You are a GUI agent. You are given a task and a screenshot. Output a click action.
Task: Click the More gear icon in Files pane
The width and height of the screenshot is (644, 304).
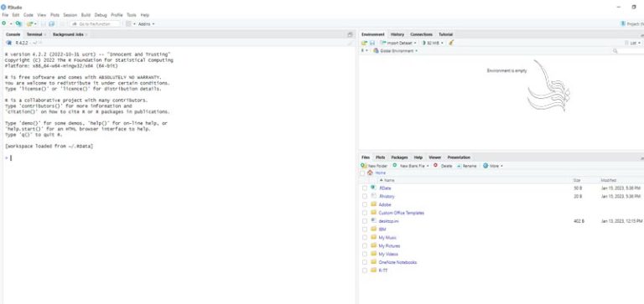[486, 166]
